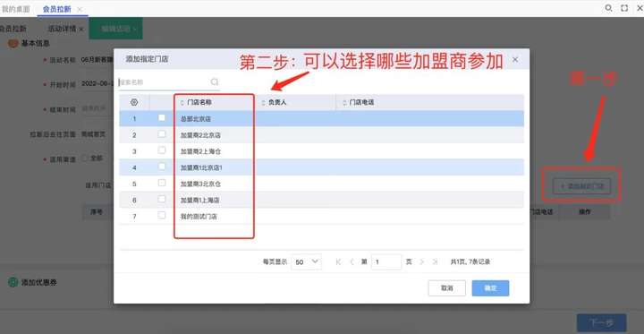Click the 添加优惠券 section icon
Screen dimensions: 644x334
13,282
